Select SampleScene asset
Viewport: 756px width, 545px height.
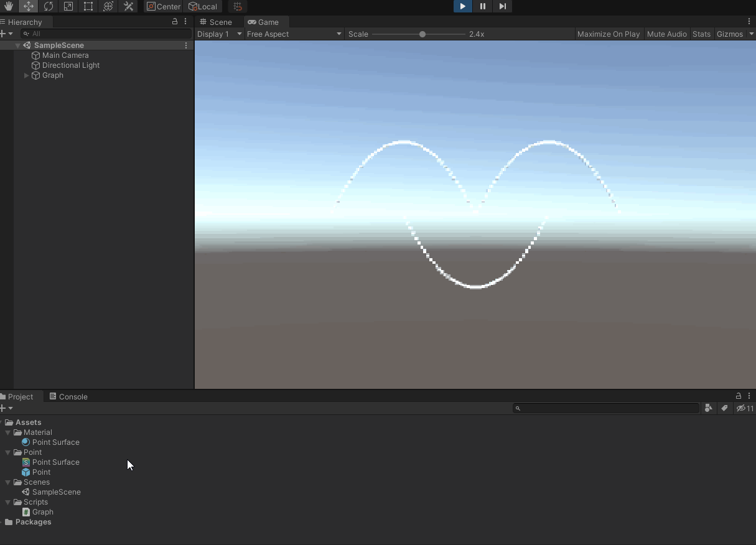coord(51,492)
